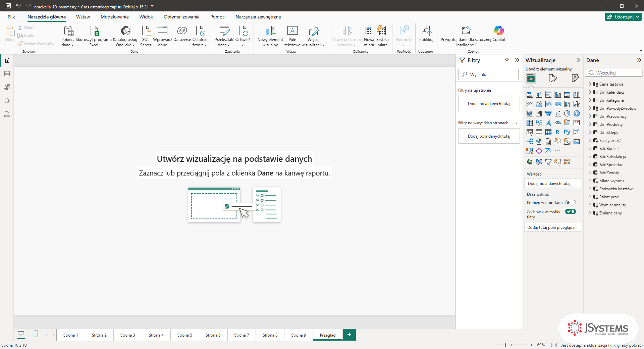The image size is (644, 349).
Task: Switch to model view in the left sidebar
Action: click(x=7, y=87)
